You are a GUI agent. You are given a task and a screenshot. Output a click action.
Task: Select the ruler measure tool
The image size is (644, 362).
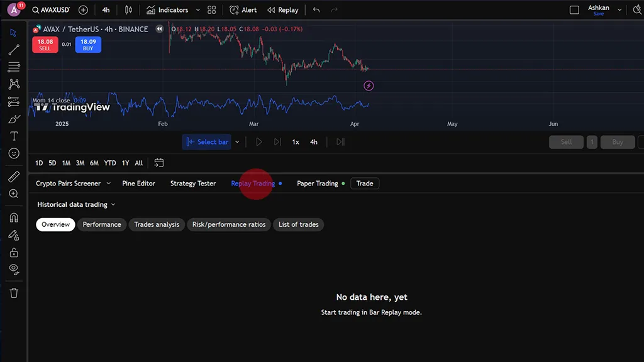[14, 177]
